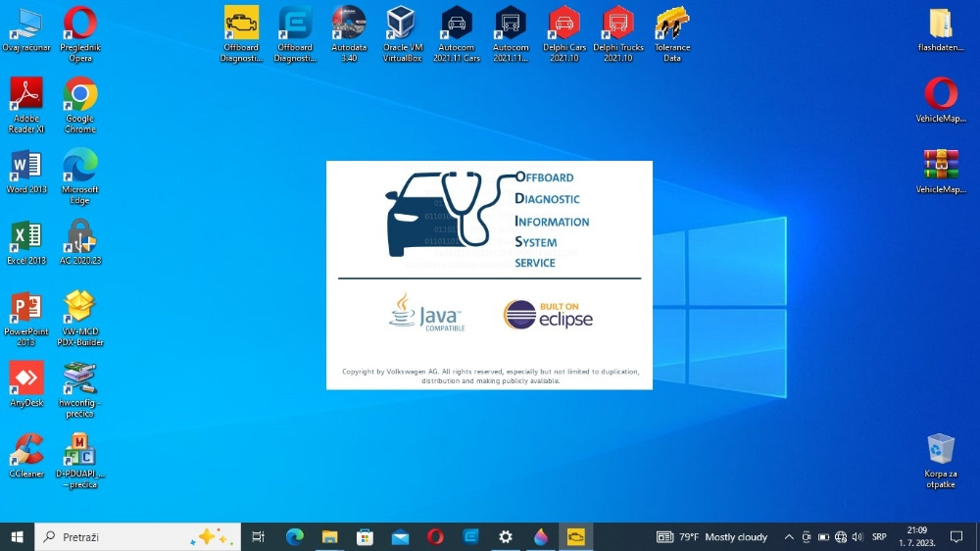The height and width of the screenshot is (551, 980).
Task: Open the Delphi Trucks 2021.10 shortcut
Action: point(618,33)
